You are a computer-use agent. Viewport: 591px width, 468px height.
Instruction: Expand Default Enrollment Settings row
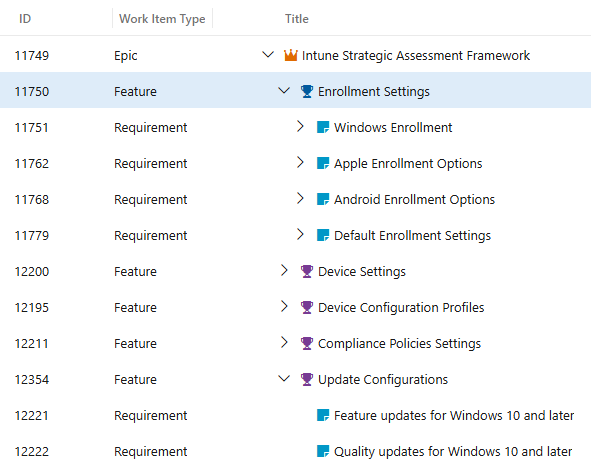(x=300, y=234)
